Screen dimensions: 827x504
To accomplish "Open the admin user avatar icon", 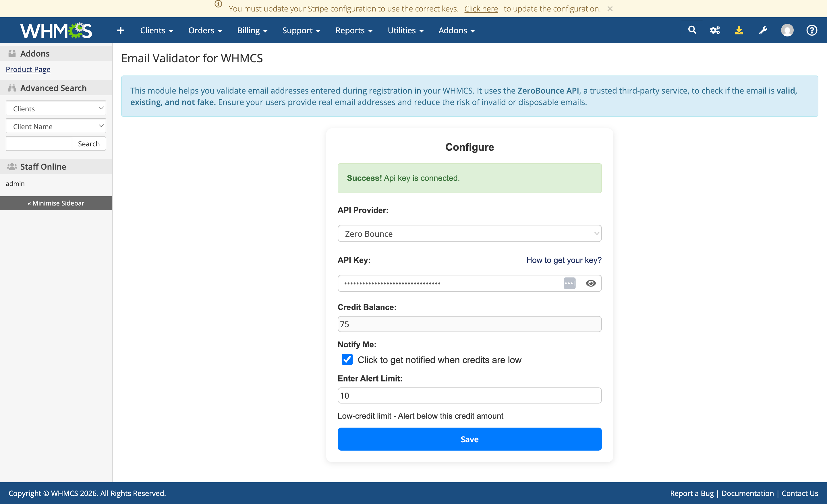I will tap(787, 30).
